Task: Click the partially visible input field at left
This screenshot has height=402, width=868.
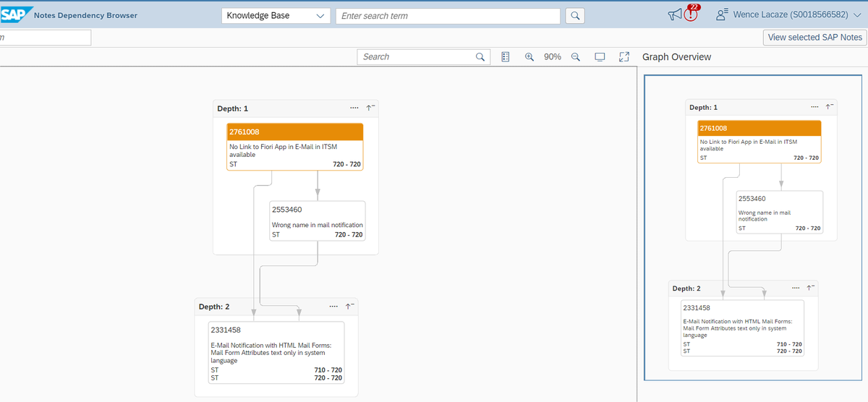Action: point(46,38)
